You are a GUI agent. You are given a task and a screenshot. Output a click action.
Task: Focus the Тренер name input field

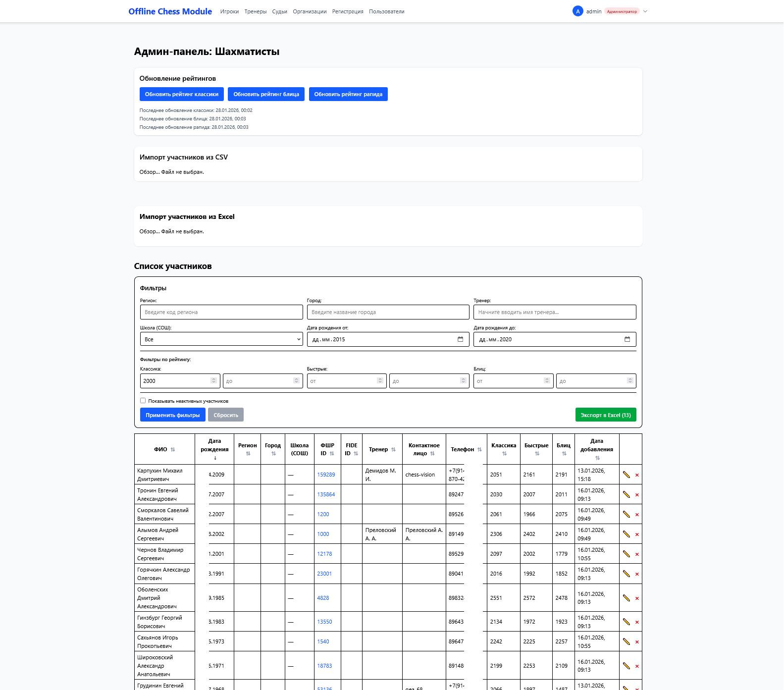(555, 312)
